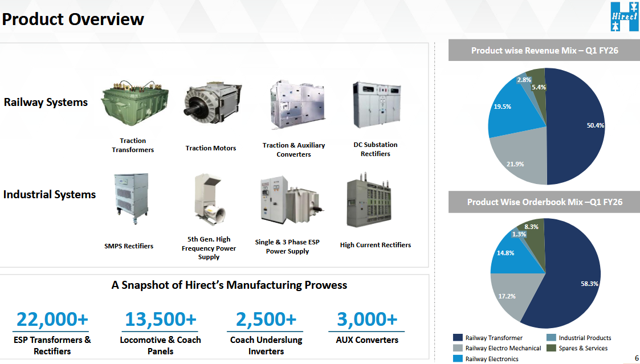Click the Railway Electronics legend text
640x364 pixels.
click(x=492, y=359)
